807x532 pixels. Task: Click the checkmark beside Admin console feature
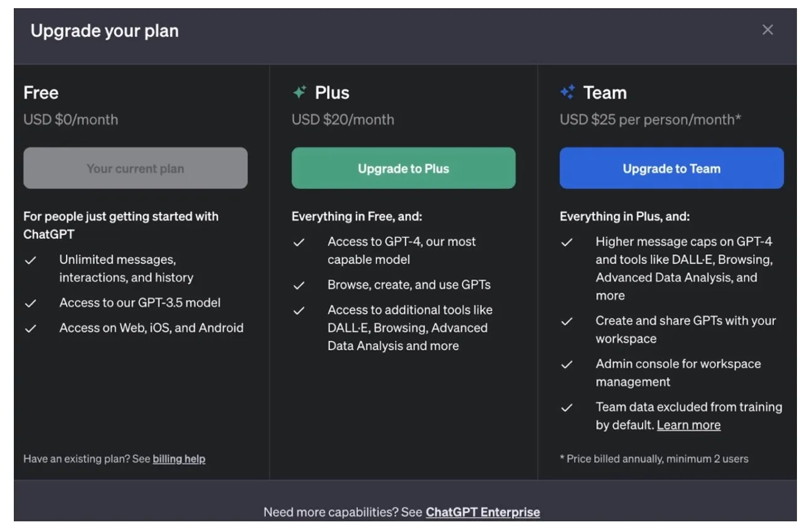pos(568,364)
